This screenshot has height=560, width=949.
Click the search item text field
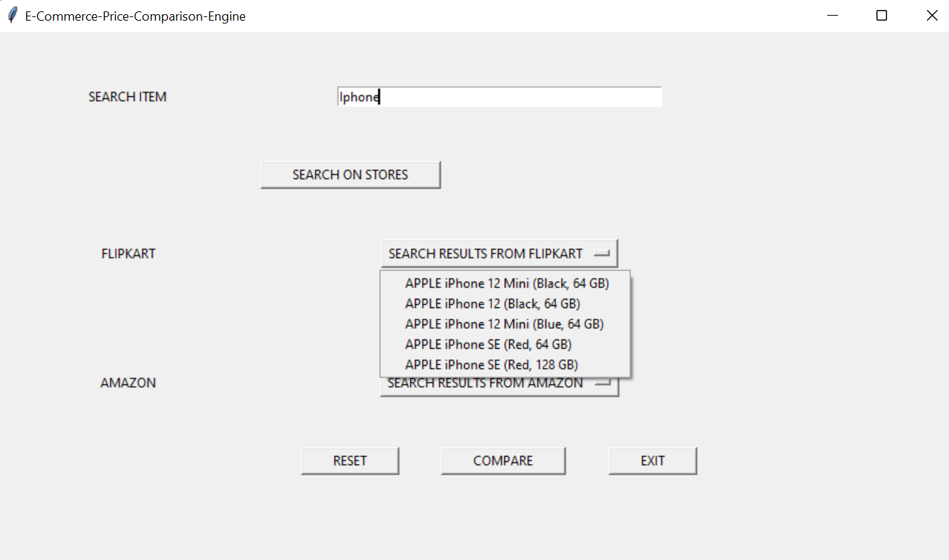499,97
